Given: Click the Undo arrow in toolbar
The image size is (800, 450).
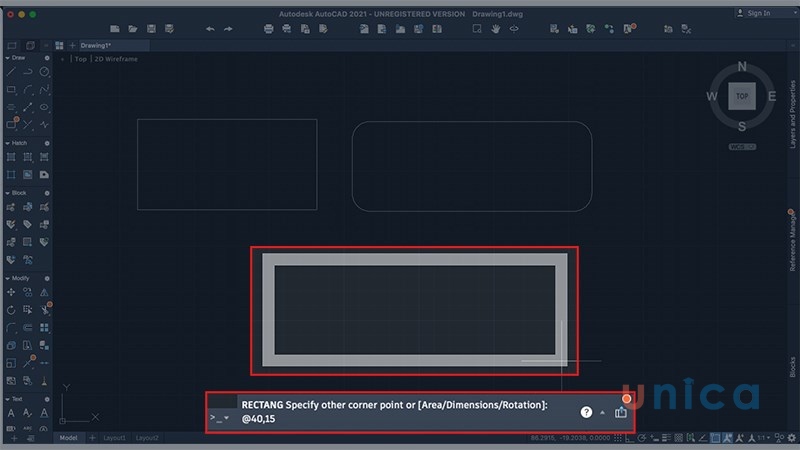Looking at the screenshot, I should click(210, 29).
